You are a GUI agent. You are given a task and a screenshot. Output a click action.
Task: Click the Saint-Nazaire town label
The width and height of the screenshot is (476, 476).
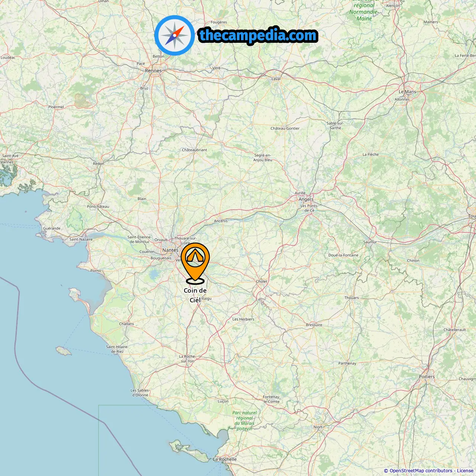point(81,239)
